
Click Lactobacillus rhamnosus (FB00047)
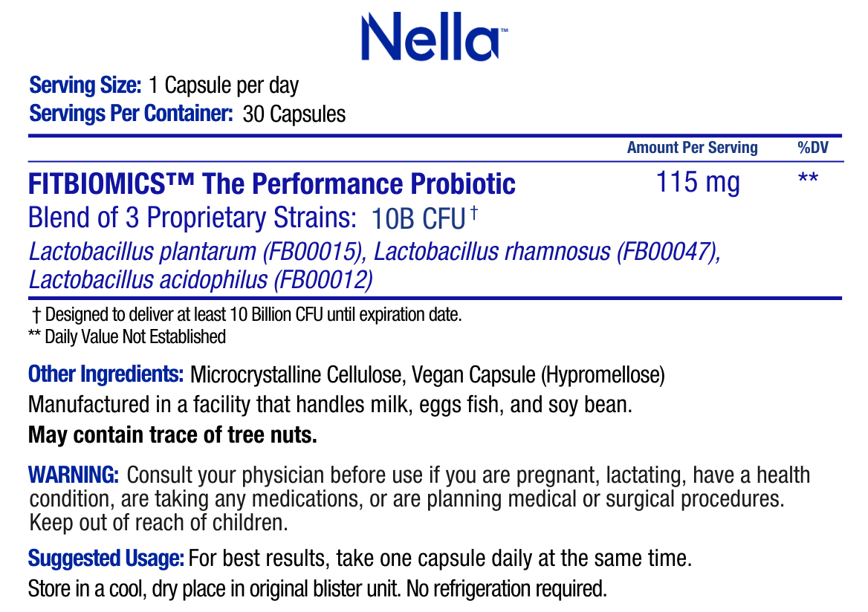point(548,252)
